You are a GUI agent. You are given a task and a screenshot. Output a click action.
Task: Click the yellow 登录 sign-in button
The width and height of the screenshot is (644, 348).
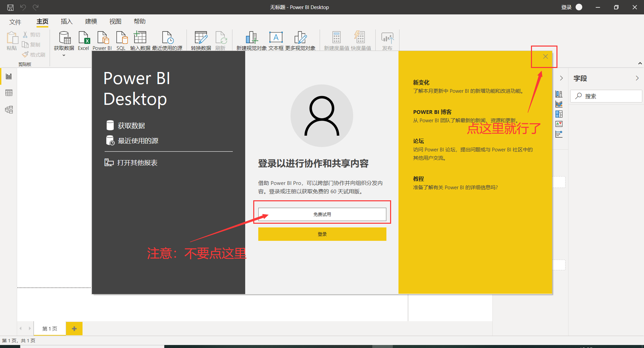pos(322,234)
